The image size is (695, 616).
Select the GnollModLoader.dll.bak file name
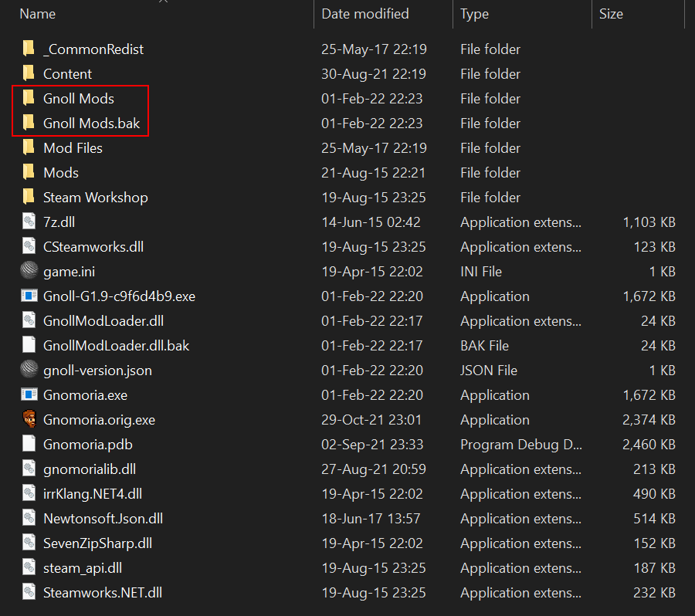116,346
